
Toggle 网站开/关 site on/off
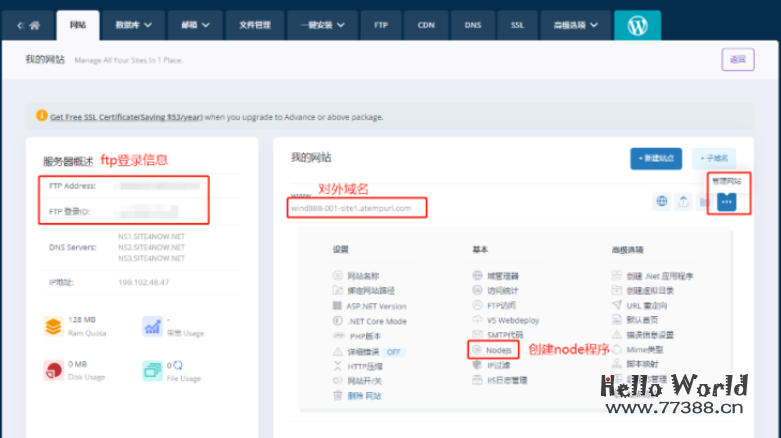364,381
